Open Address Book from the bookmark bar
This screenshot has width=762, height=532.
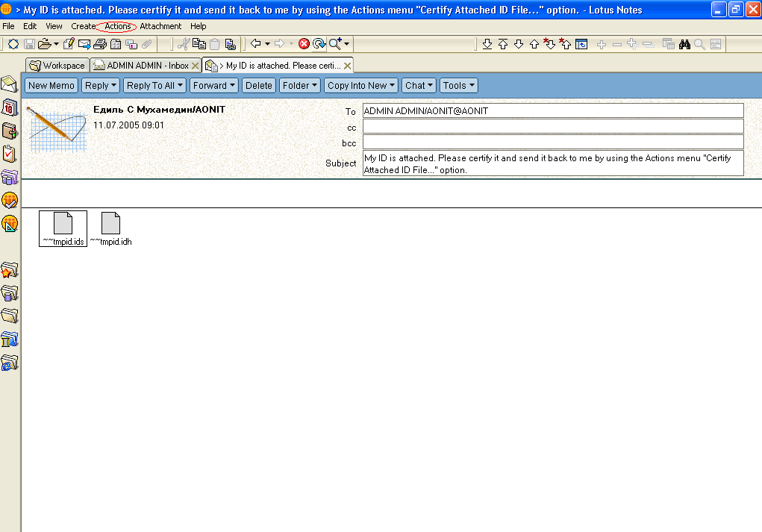point(9,131)
